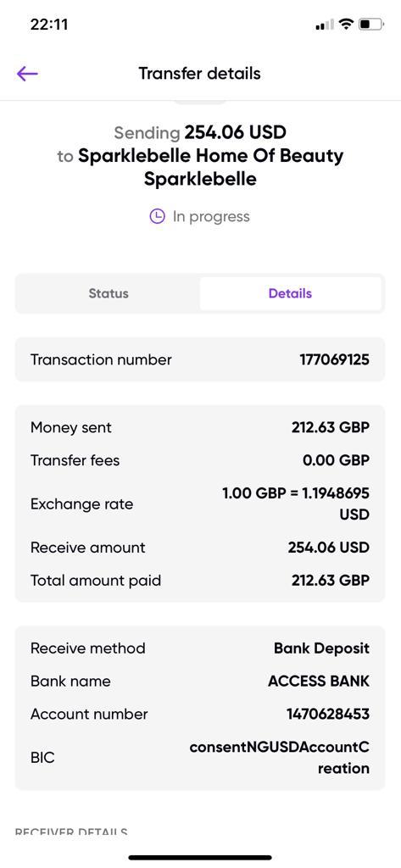Screen dimensions: 401x868
Task: Tap the Transfer details title
Action: pos(199,73)
